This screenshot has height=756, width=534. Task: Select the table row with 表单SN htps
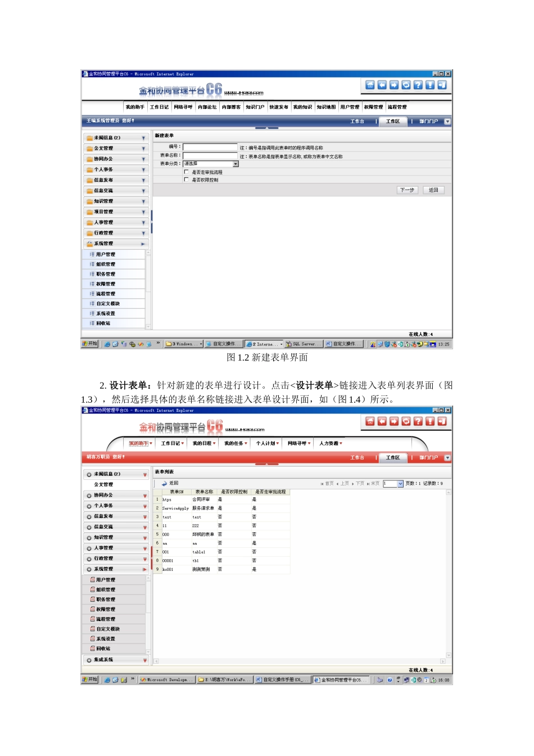coord(222,499)
